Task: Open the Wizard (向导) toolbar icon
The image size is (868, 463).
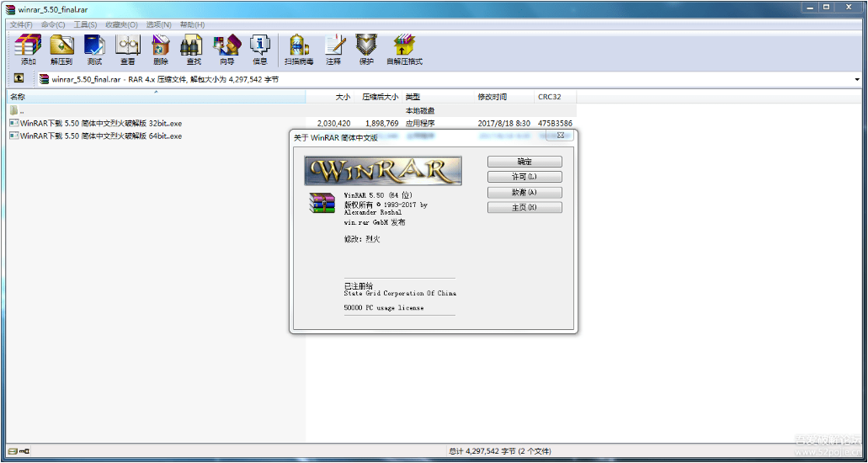Action: (x=227, y=50)
